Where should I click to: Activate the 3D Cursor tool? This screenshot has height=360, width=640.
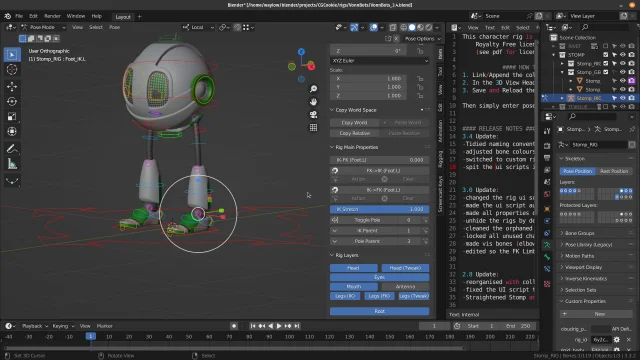point(12,70)
